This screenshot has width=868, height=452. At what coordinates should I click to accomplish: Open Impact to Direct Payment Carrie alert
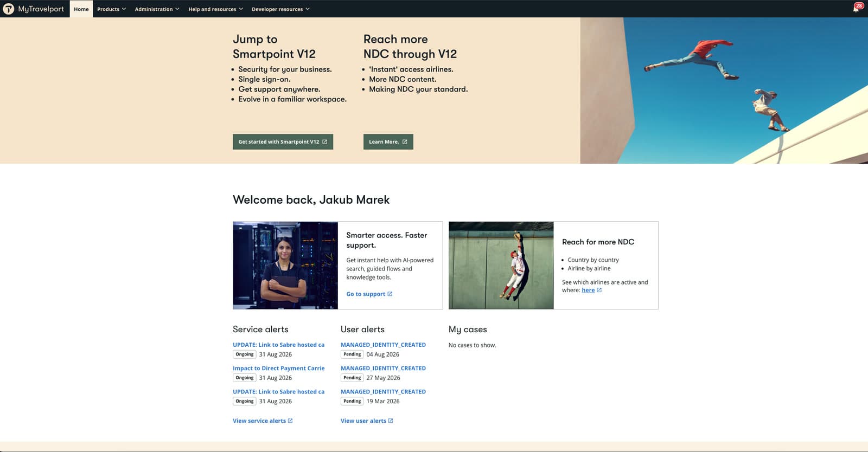pos(279,369)
